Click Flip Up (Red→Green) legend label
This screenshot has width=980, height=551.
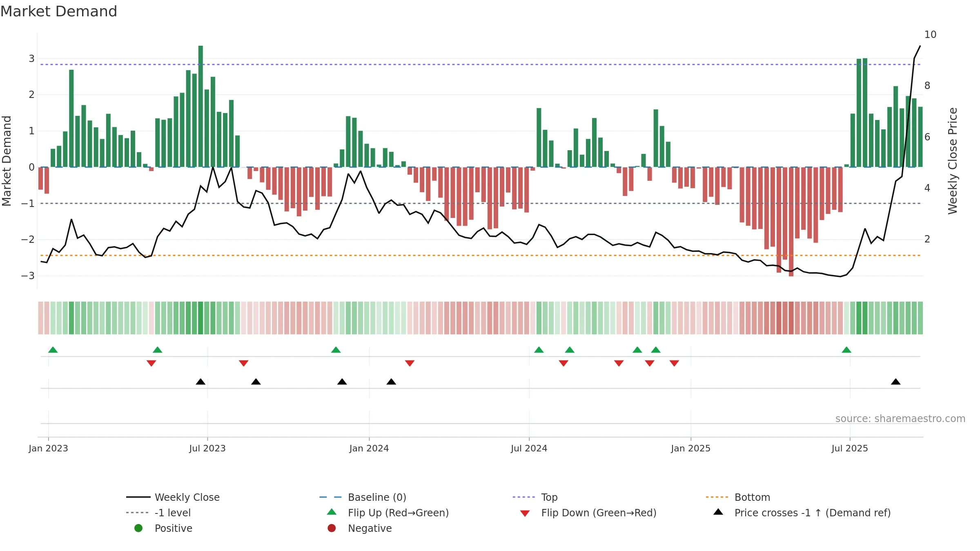[398, 513]
